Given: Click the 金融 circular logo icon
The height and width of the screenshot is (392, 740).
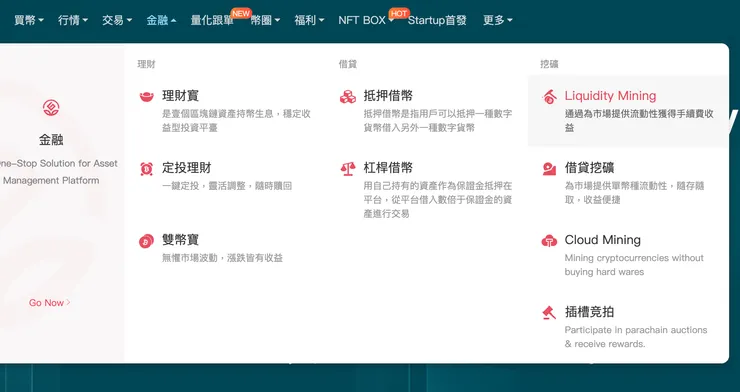Looking at the screenshot, I should pos(51,108).
